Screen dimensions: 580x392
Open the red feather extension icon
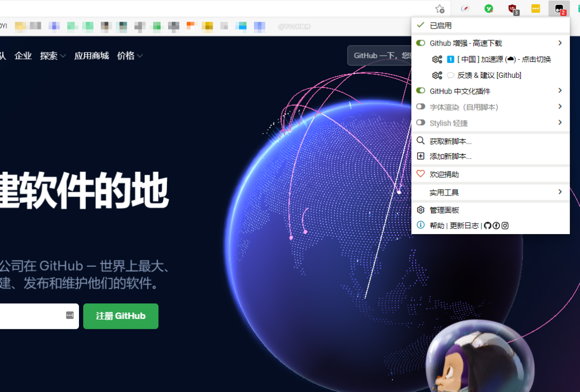[465, 9]
